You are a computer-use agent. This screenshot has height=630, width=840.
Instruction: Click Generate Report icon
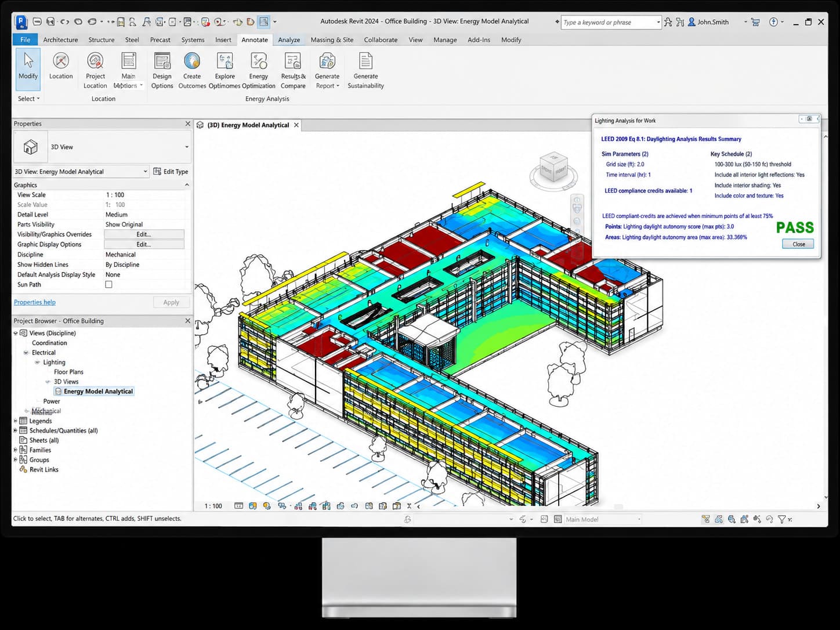tap(327, 60)
